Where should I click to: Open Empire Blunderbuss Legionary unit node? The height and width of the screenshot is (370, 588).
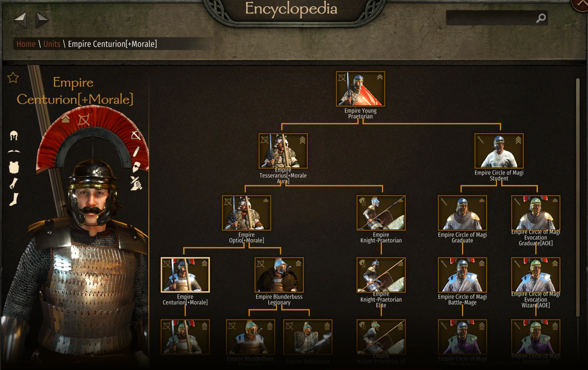[x=279, y=275]
